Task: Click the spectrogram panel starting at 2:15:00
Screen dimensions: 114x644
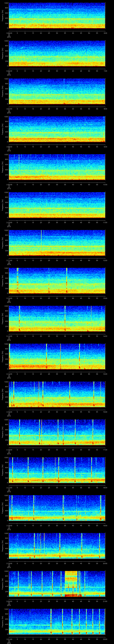Action: [57, 394]
